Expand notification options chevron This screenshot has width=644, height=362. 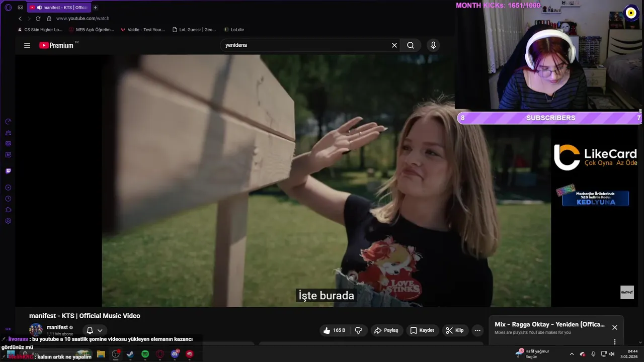100,330
